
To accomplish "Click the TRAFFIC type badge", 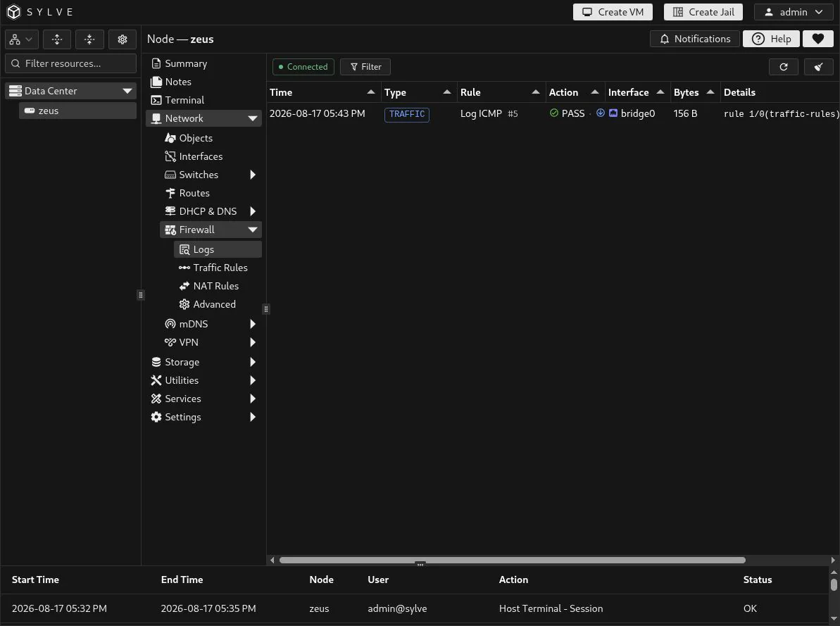I will coord(406,114).
